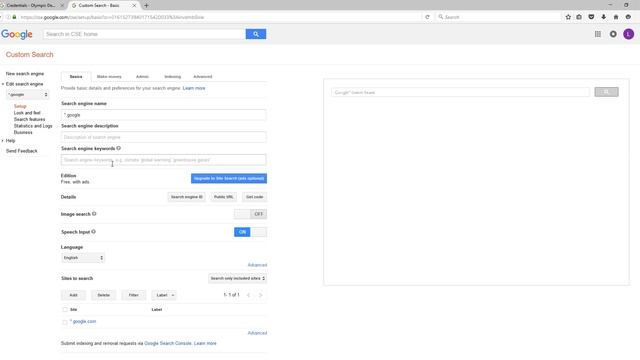Click the Add site button

(x=73, y=295)
